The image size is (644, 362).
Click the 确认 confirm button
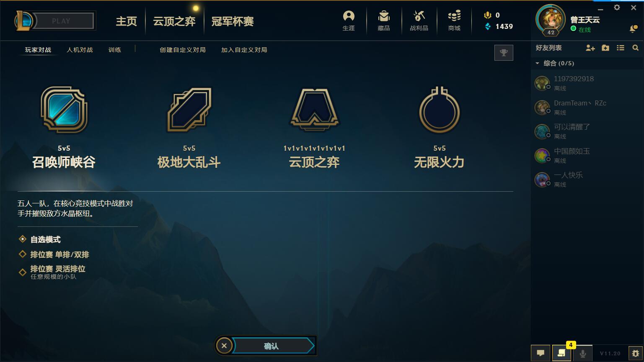click(x=272, y=346)
